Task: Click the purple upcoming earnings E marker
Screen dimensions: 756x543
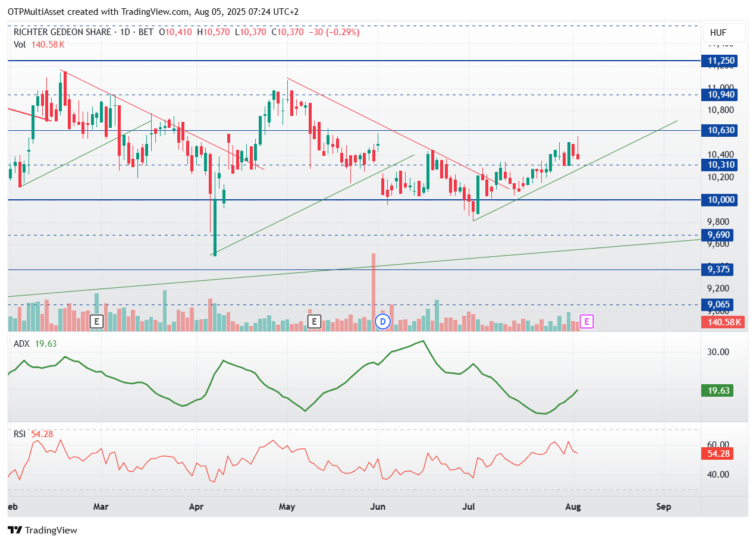Action: (587, 322)
